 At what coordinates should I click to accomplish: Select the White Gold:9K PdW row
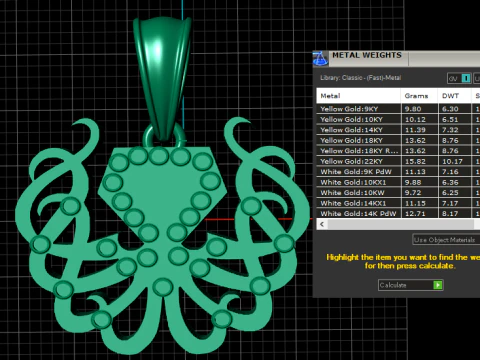coord(398,172)
